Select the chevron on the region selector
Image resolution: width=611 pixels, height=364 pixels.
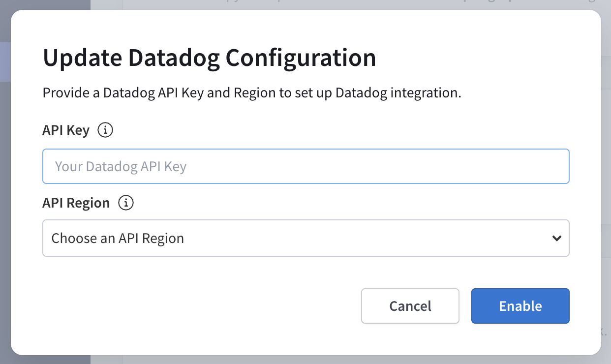(556, 238)
